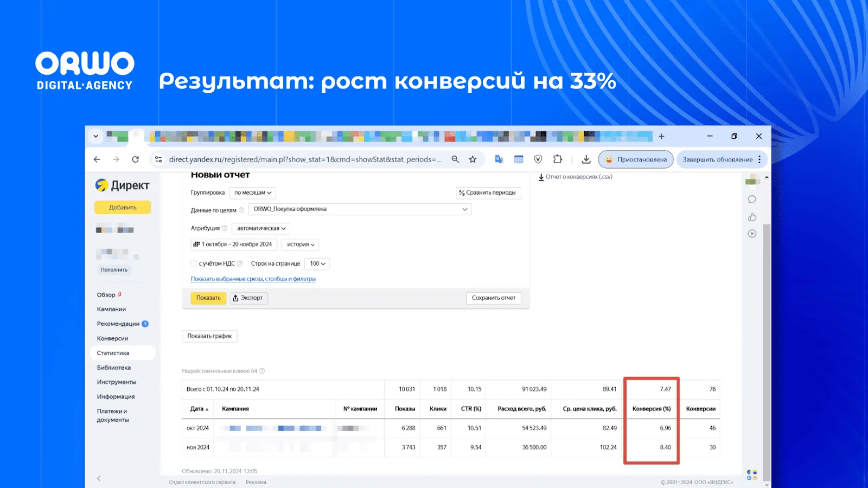Open the browser downloads icon

(x=586, y=159)
